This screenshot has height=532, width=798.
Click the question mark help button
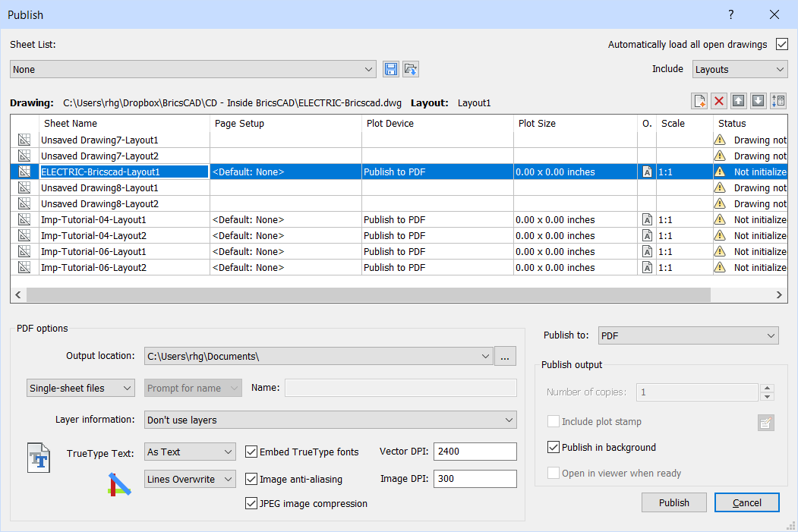tap(731, 14)
